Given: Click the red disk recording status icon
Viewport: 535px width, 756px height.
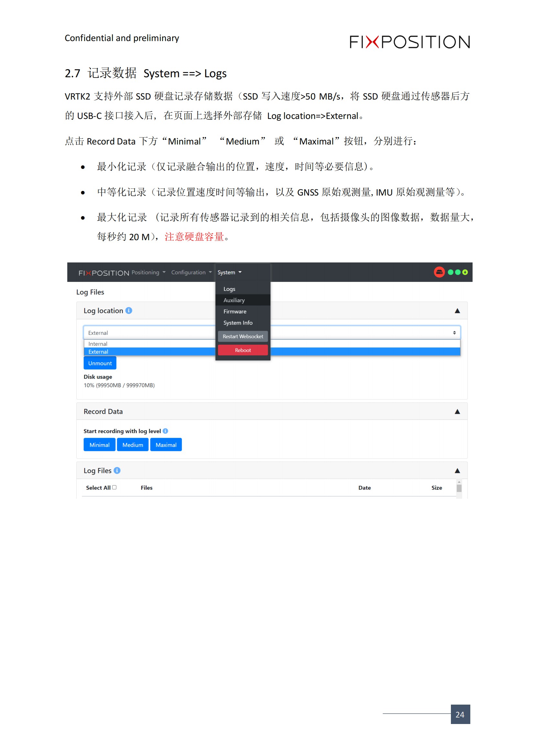Looking at the screenshot, I should 440,272.
